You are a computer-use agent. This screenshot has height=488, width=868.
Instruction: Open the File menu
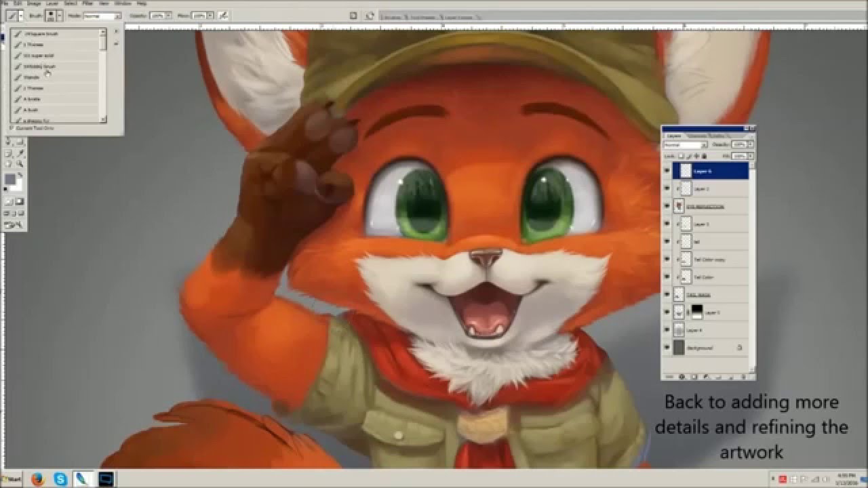[4, 3]
